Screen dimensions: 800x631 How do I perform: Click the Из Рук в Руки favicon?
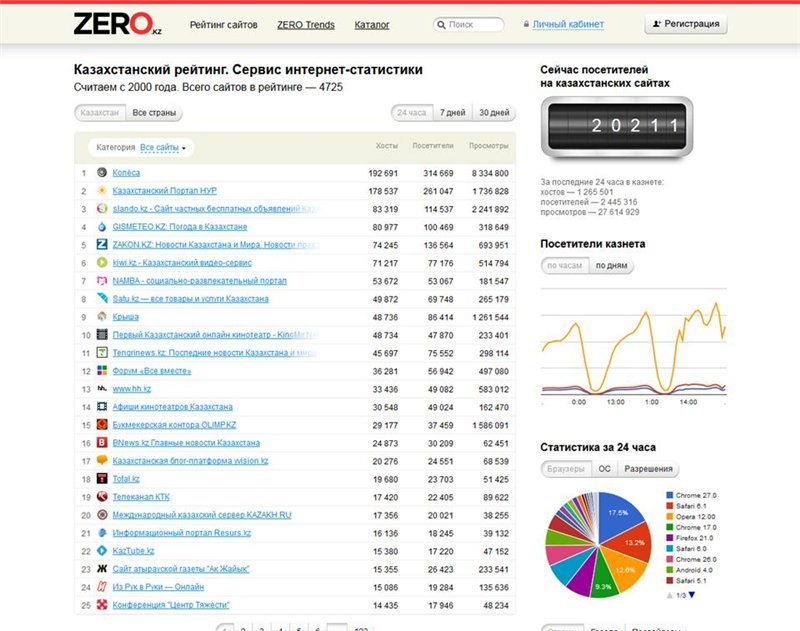(102, 587)
